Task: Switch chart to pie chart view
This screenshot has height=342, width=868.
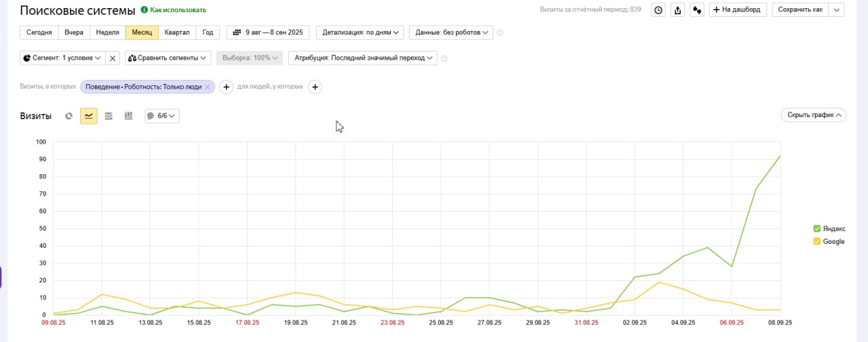Action: [68, 116]
